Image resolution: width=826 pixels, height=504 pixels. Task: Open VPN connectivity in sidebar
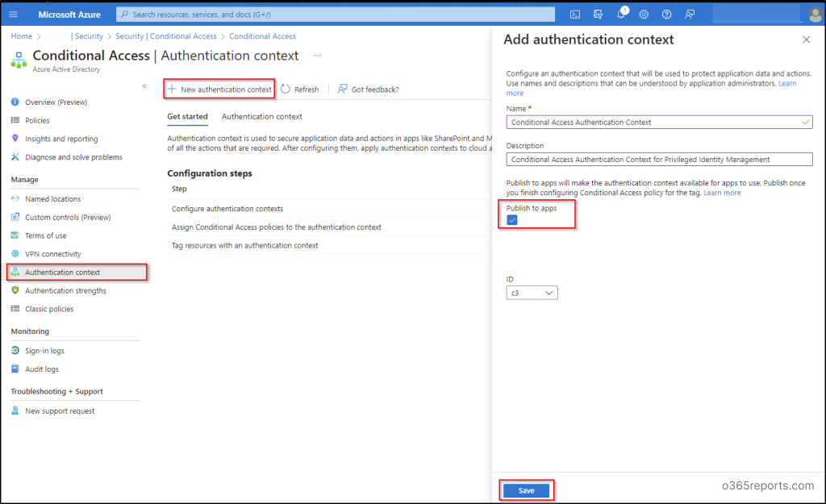pyautogui.click(x=52, y=254)
